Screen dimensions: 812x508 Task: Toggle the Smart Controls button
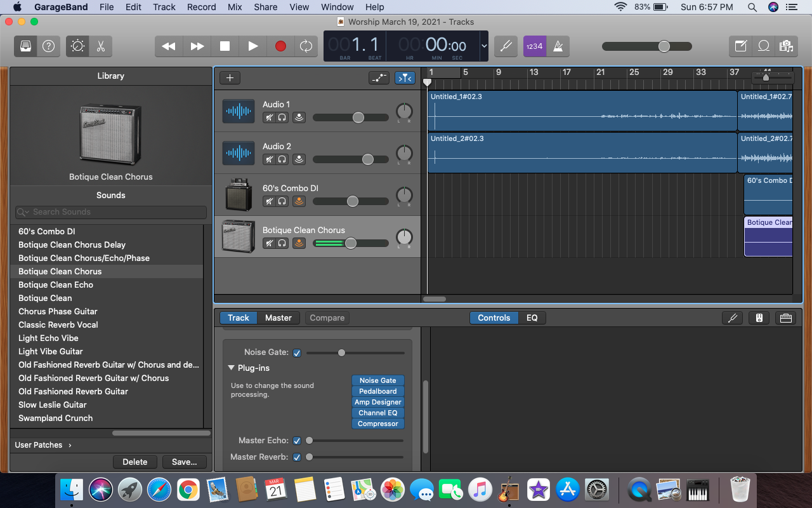coord(77,46)
